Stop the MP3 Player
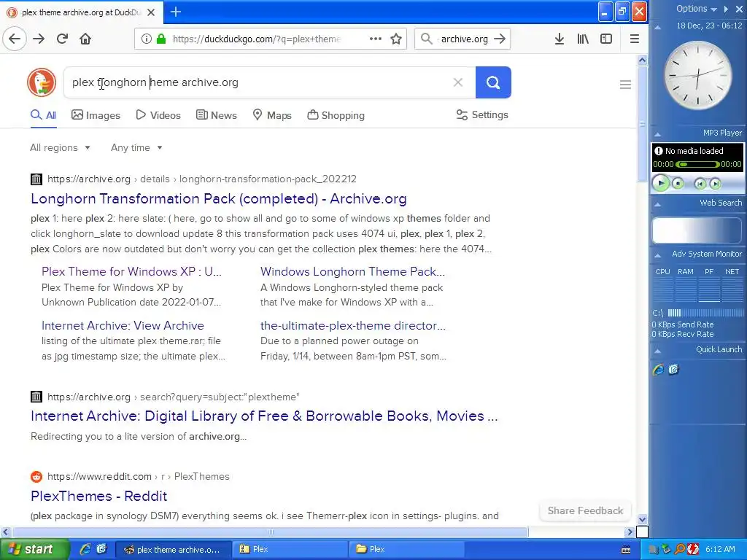Viewport: 747px width, 560px height. [x=678, y=183]
